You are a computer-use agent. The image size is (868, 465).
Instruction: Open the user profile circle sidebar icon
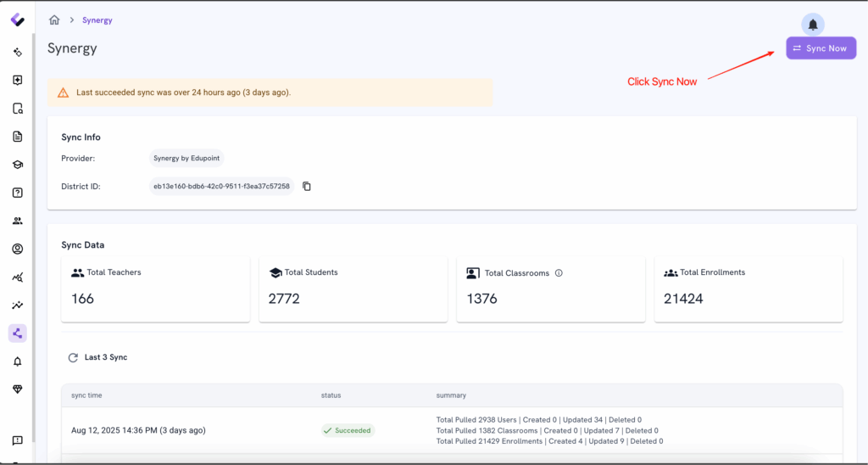coord(17,249)
